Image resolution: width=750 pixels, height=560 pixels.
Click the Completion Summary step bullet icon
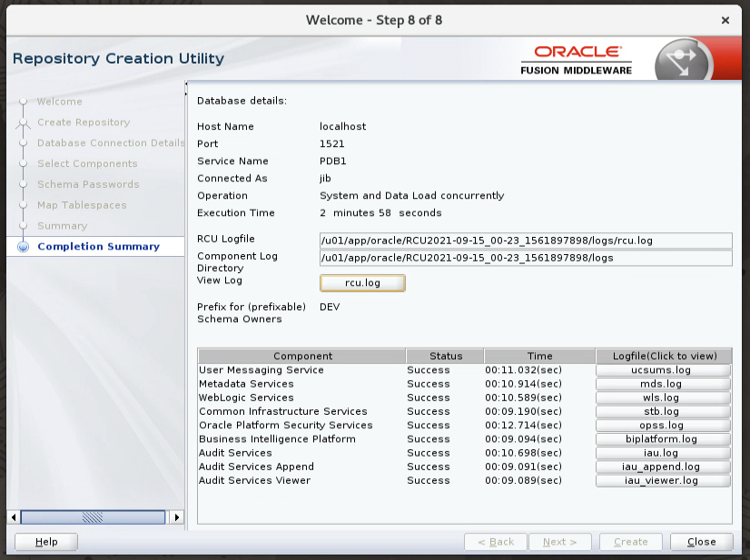pos(23,247)
